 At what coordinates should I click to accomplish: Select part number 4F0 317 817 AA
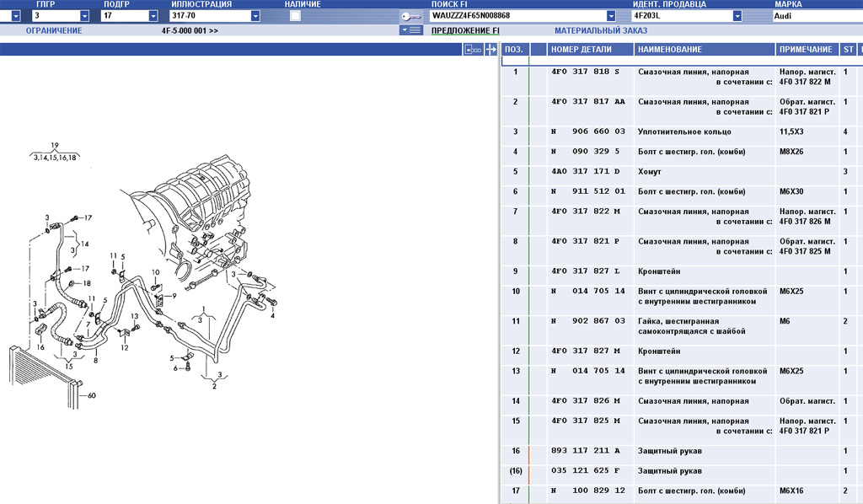pyautogui.click(x=588, y=102)
